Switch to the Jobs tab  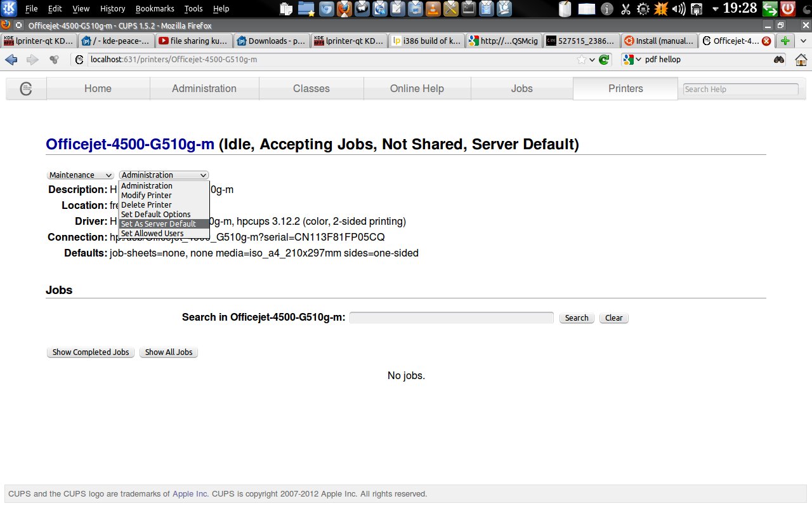click(x=522, y=89)
